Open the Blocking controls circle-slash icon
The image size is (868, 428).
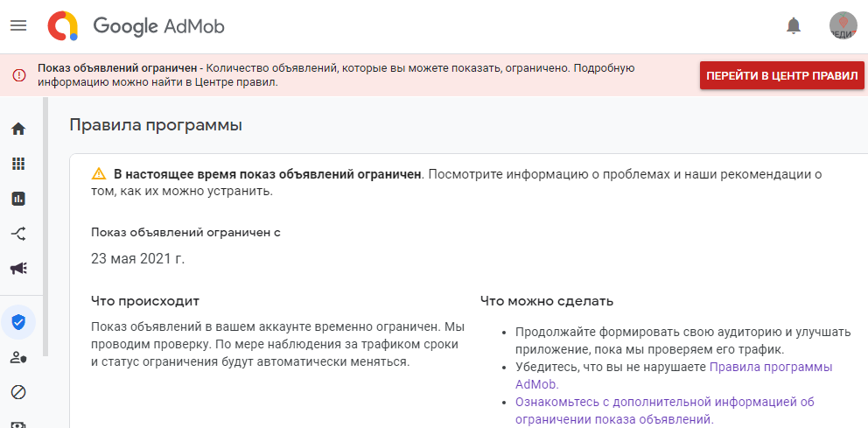click(x=19, y=393)
